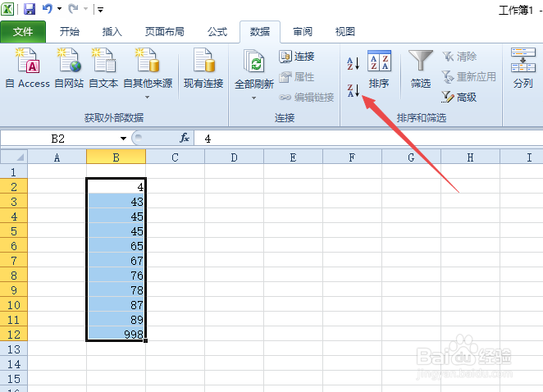Switch to the 插入 tab

tap(112, 32)
